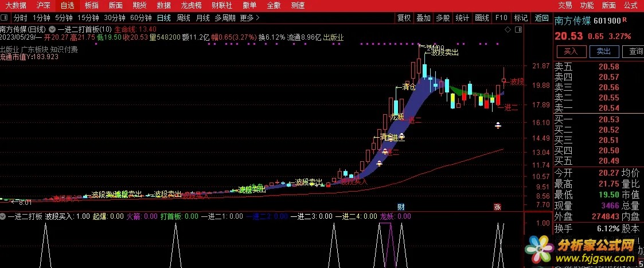The height and width of the screenshot is (268, 644).
Task: Open the 公式 menu
Action: tap(630, 5)
